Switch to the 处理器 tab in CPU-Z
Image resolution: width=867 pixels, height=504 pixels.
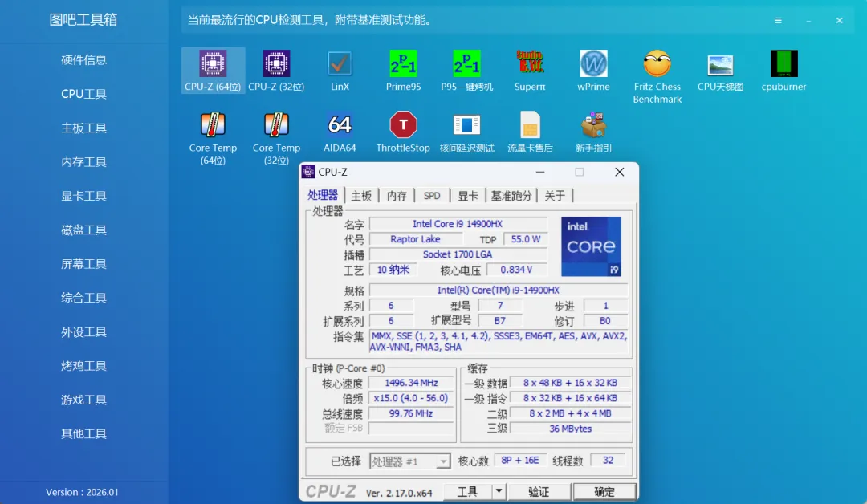323,195
